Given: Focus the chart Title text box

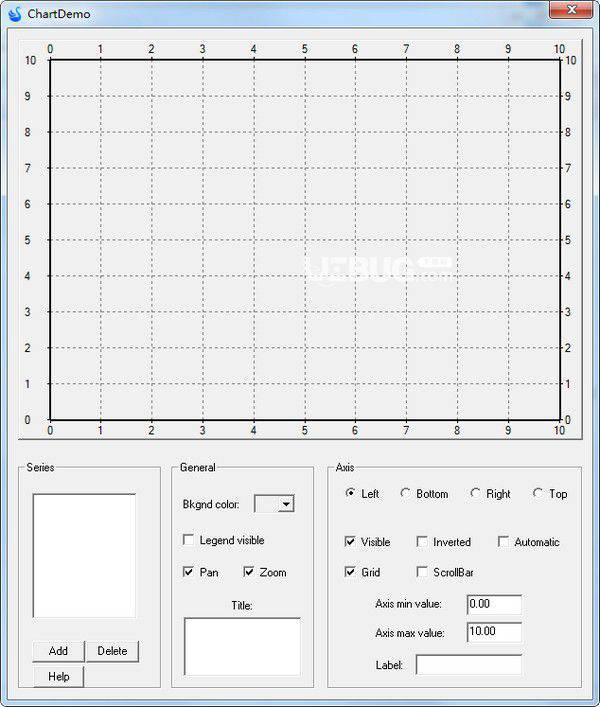Looking at the screenshot, I should coord(242,647).
